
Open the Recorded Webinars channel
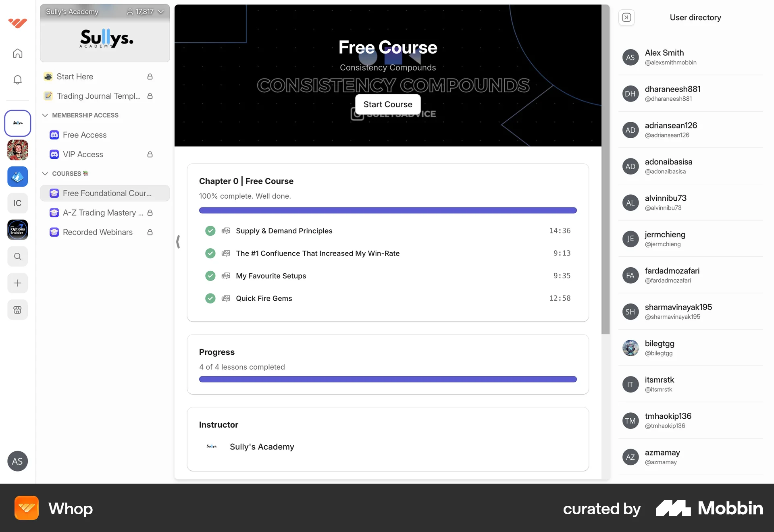point(98,232)
